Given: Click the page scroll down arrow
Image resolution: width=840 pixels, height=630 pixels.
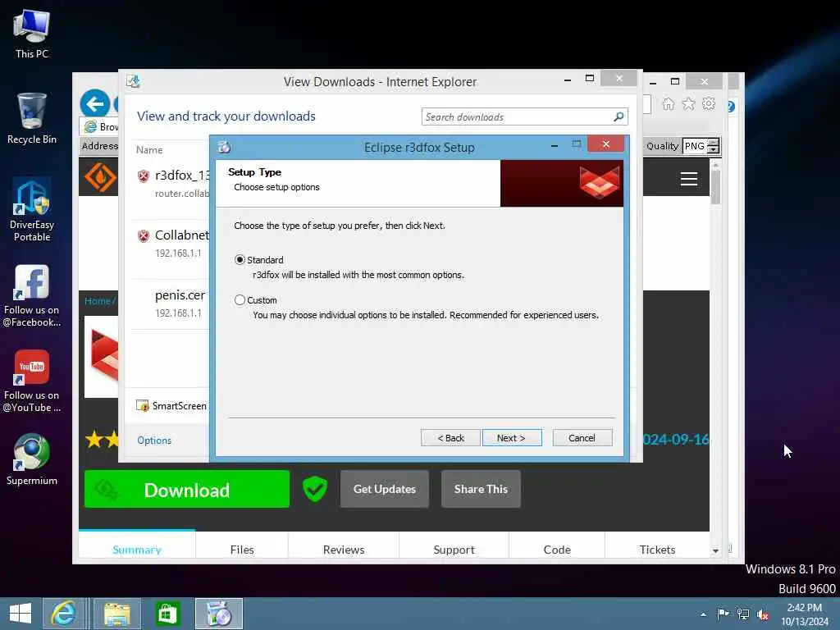Looking at the screenshot, I should coord(715,550).
